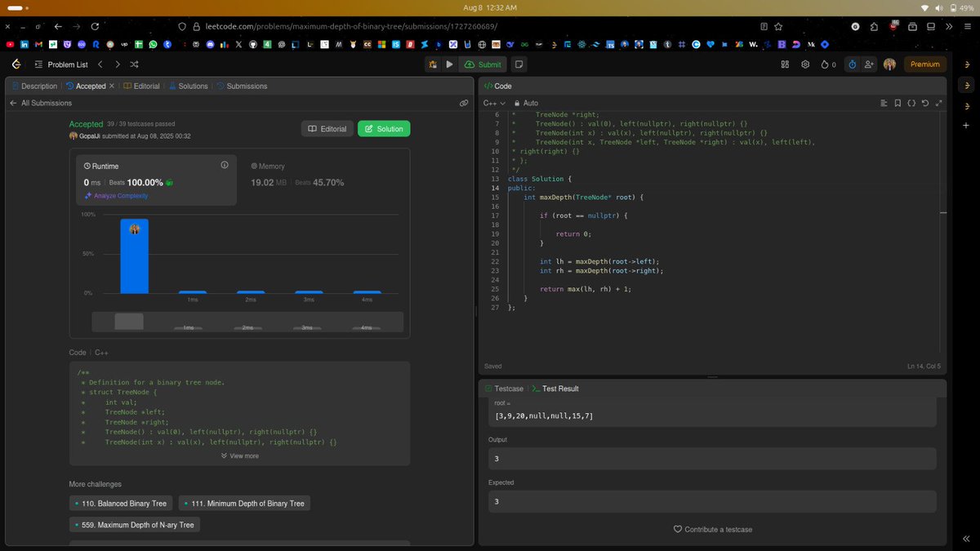Open the C++ language dropdown

tap(495, 103)
